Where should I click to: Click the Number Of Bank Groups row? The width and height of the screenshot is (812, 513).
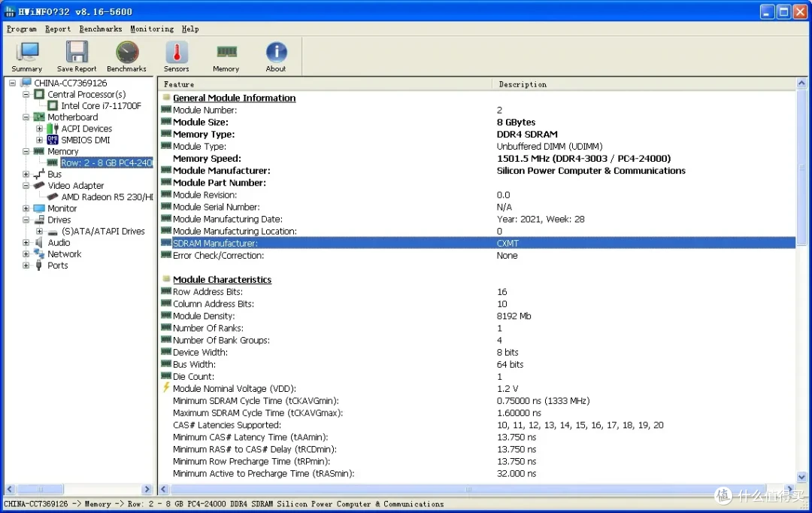tap(477, 340)
